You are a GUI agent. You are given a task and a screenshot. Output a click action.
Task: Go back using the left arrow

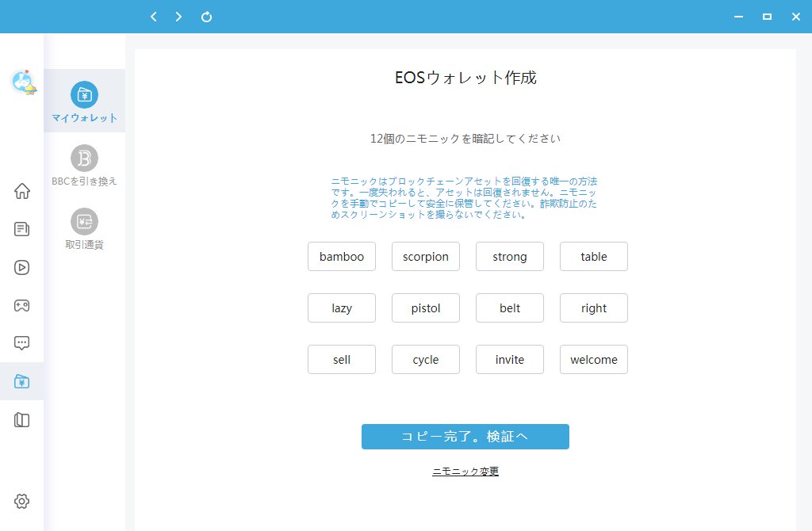(154, 17)
